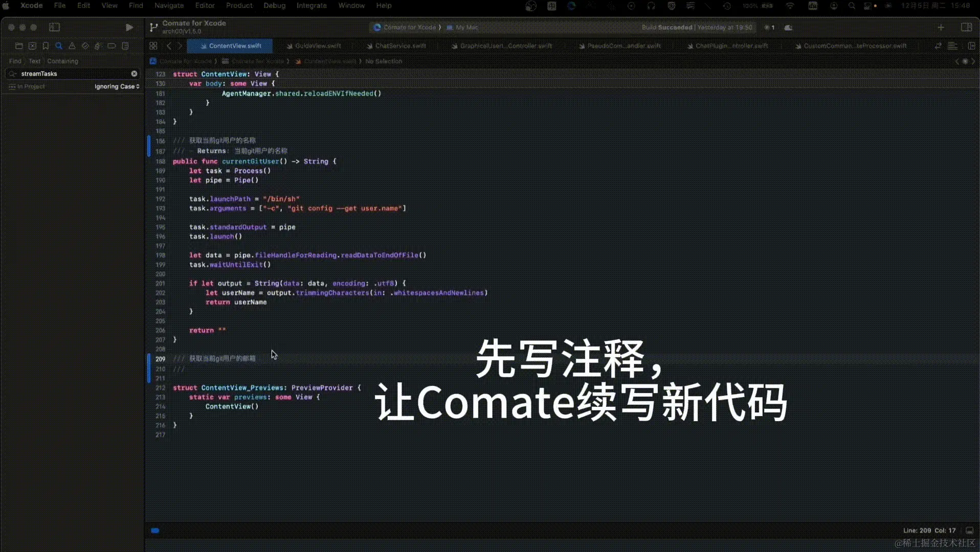Run the project with the play button
Screen dimensions: 980x552
pos(129,27)
